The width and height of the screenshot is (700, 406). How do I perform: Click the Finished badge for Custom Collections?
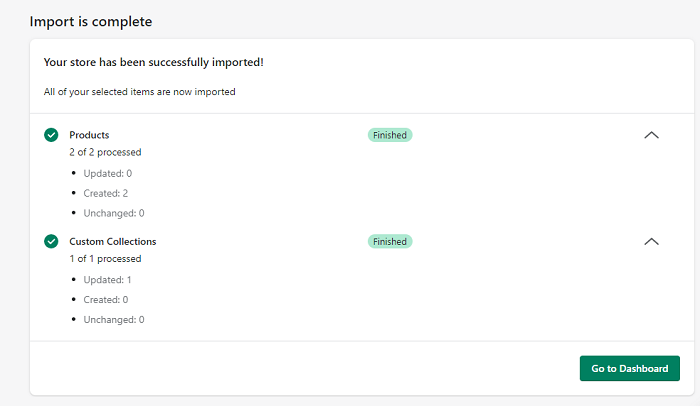(390, 241)
